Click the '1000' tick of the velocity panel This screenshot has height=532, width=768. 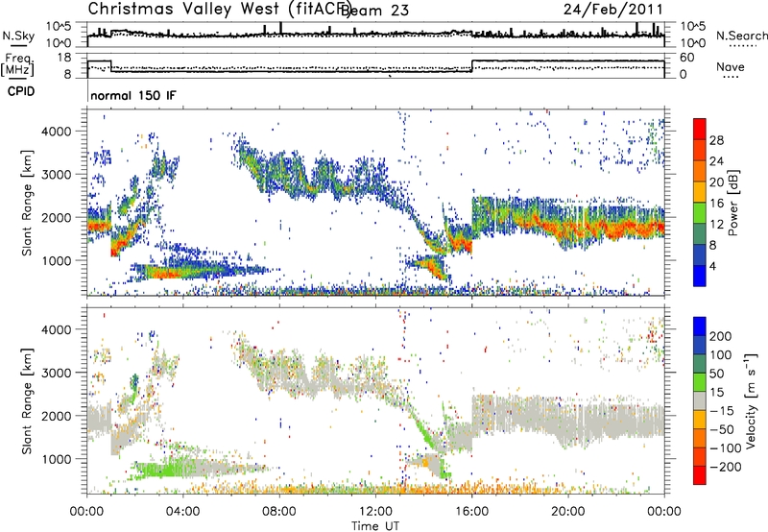coord(57,459)
